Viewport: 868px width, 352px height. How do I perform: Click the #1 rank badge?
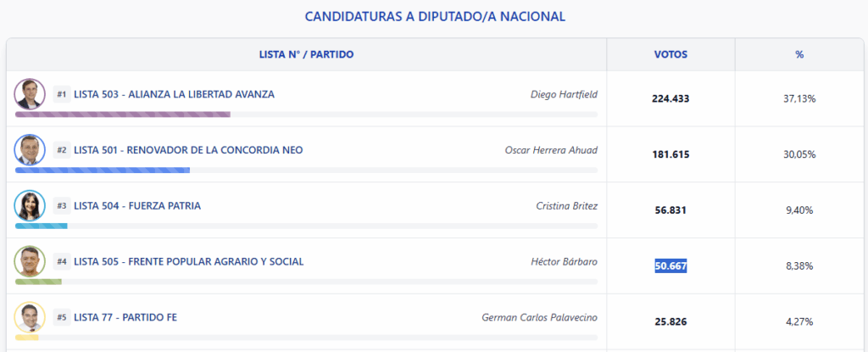[x=62, y=94]
